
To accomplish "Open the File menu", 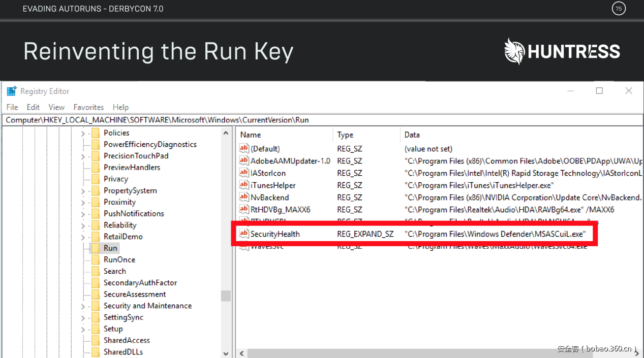I will [x=12, y=107].
